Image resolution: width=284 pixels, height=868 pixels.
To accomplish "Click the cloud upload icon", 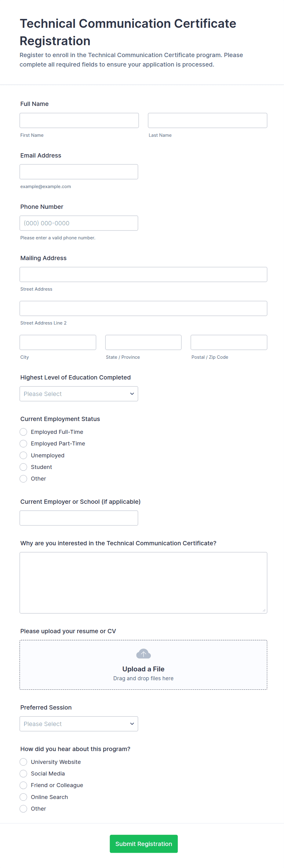I will (143, 654).
